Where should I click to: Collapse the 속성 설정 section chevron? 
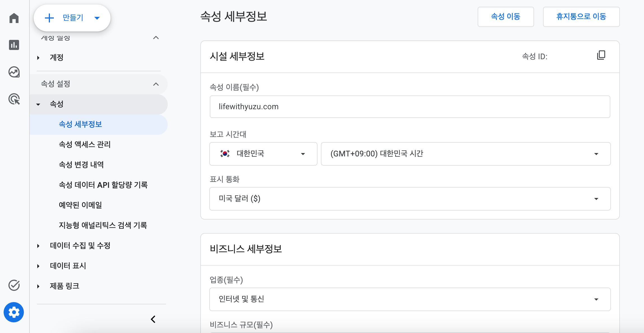pyautogui.click(x=156, y=84)
